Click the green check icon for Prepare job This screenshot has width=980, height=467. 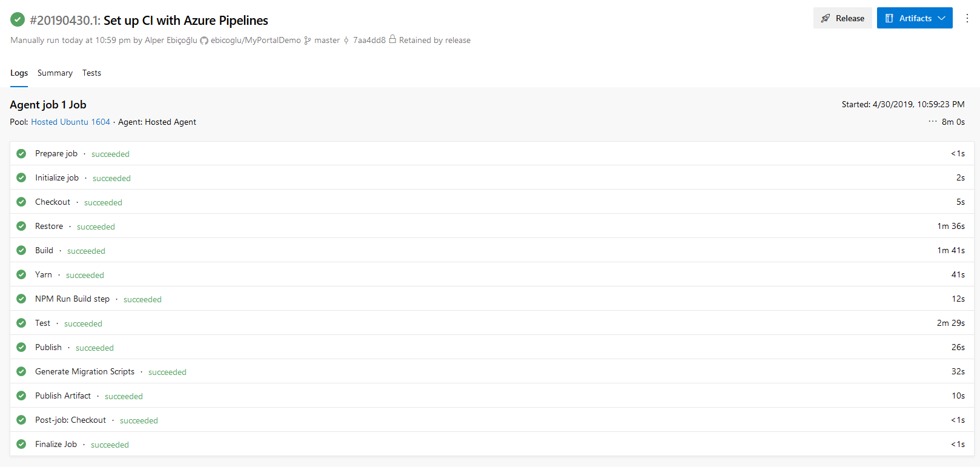tap(21, 153)
